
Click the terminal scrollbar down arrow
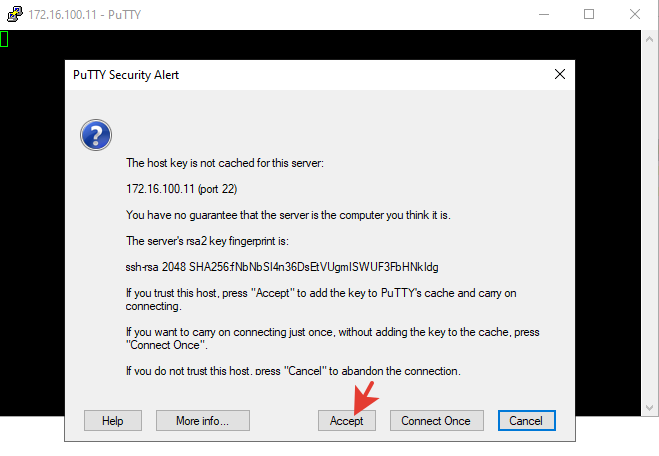(x=649, y=408)
